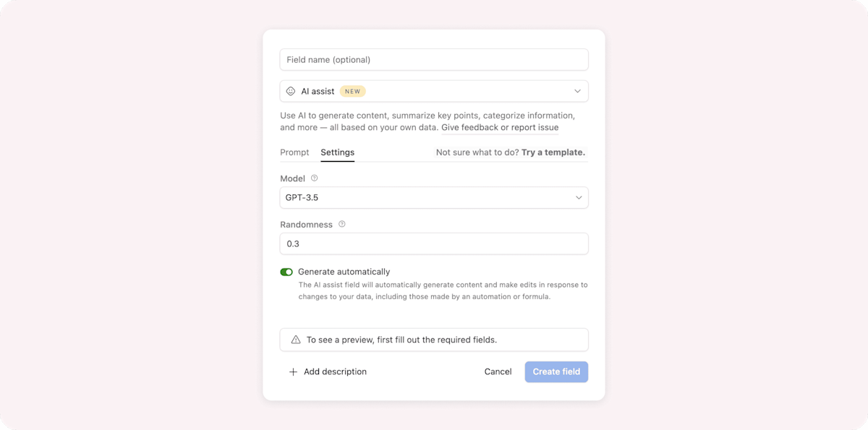The image size is (868, 430).
Task: Select the Settings tab
Action: click(338, 152)
